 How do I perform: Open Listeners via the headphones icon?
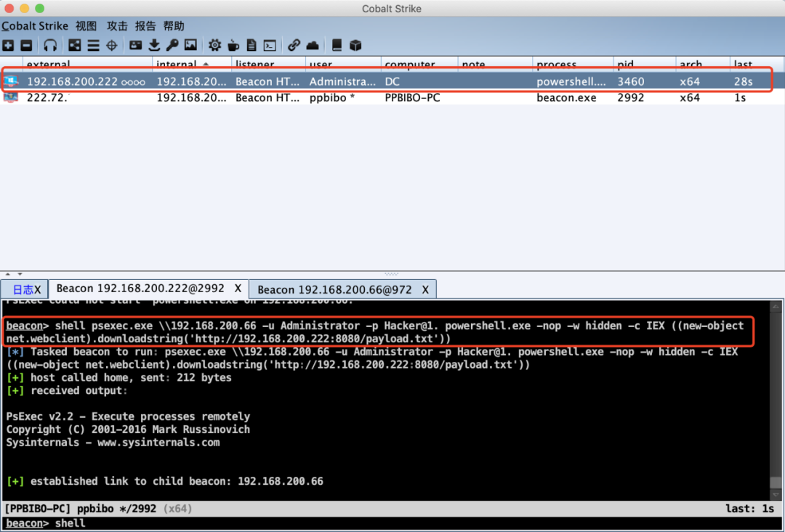point(50,46)
